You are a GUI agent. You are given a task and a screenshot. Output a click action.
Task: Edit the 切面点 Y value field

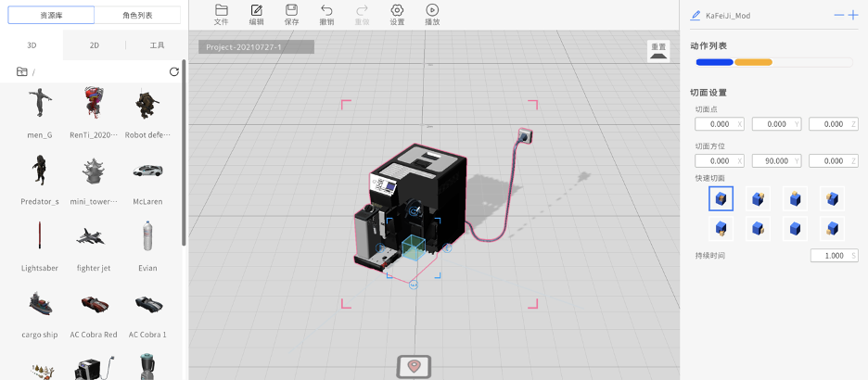pyautogui.click(x=777, y=124)
